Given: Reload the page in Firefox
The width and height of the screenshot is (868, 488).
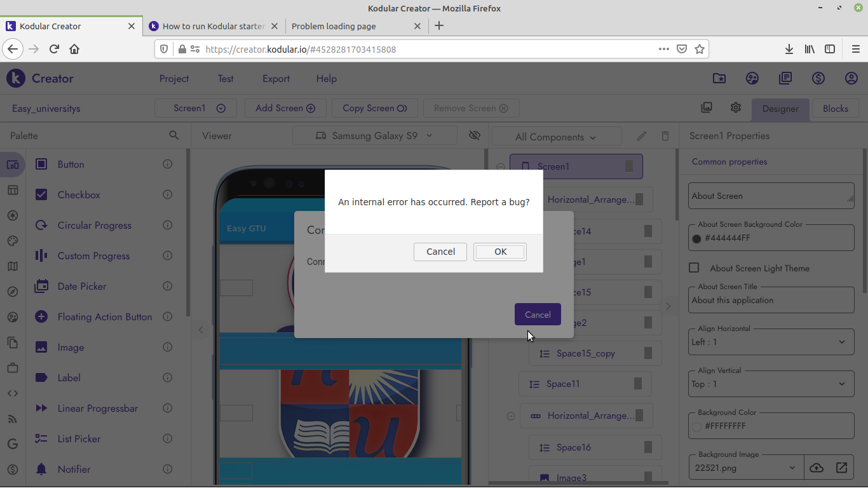Looking at the screenshot, I should (54, 49).
